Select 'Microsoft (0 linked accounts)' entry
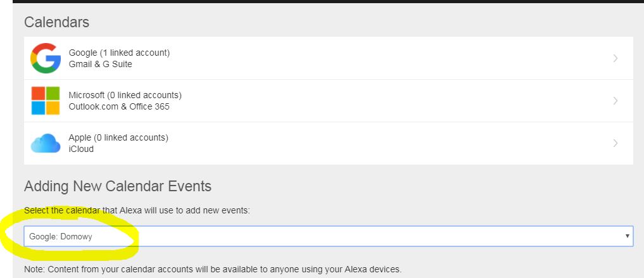Image resolution: width=644 pixels, height=278 pixels. (125, 95)
